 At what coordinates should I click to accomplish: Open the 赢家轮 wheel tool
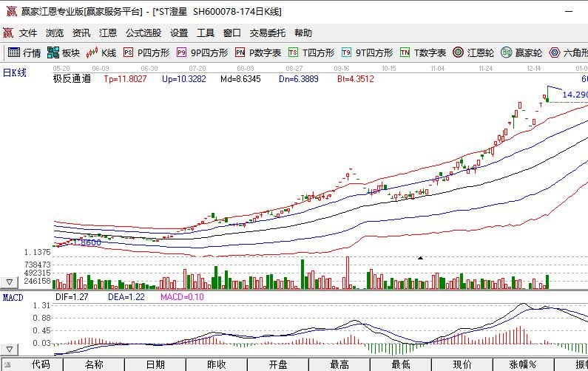coord(521,52)
